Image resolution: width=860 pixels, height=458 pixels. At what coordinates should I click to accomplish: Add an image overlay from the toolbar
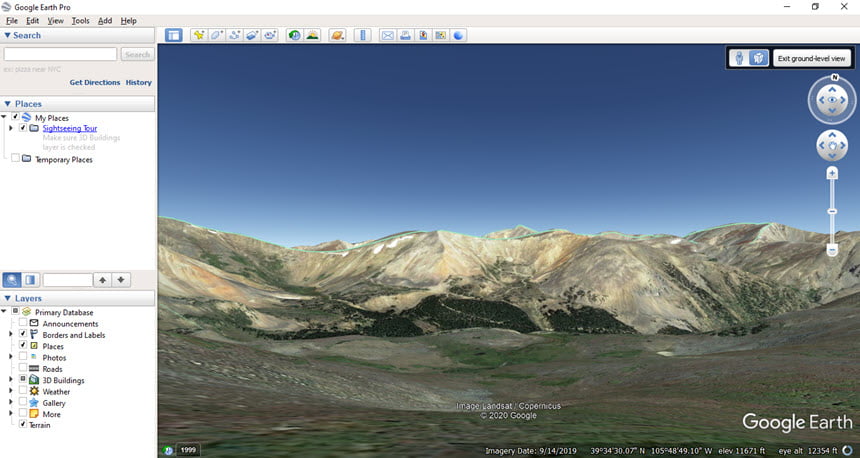pyautogui.click(x=252, y=36)
